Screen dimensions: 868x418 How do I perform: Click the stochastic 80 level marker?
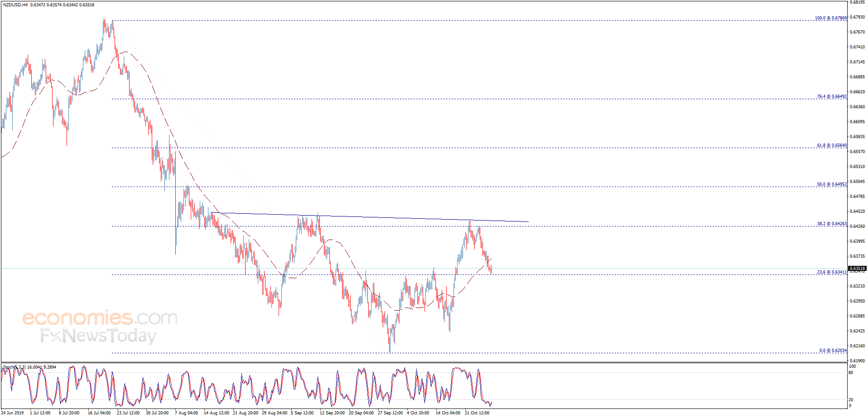tap(851, 373)
